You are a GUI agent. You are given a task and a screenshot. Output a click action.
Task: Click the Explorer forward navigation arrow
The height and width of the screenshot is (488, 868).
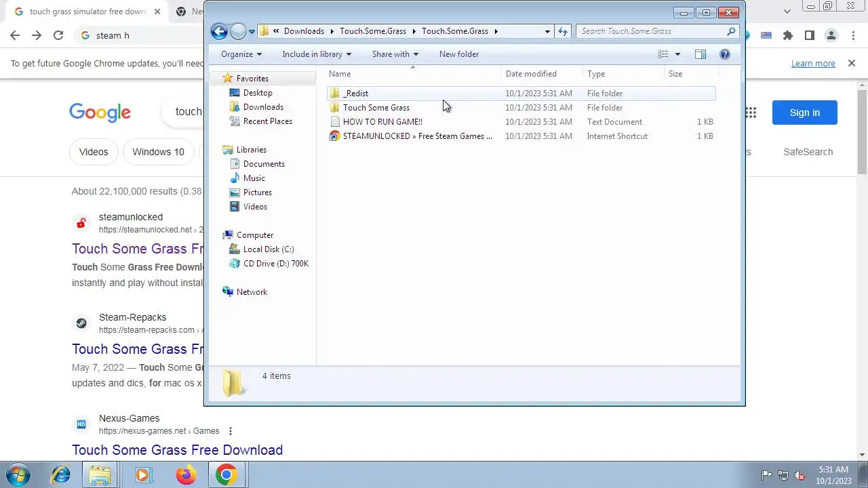pyautogui.click(x=237, y=31)
